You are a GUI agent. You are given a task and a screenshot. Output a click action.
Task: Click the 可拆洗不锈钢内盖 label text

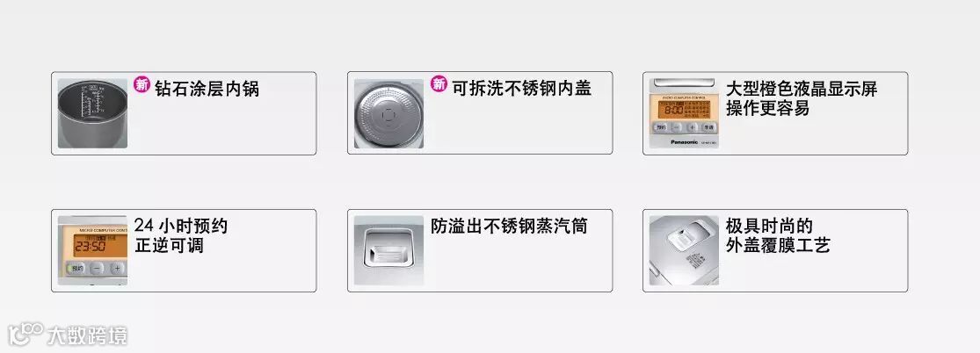(x=522, y=88)
